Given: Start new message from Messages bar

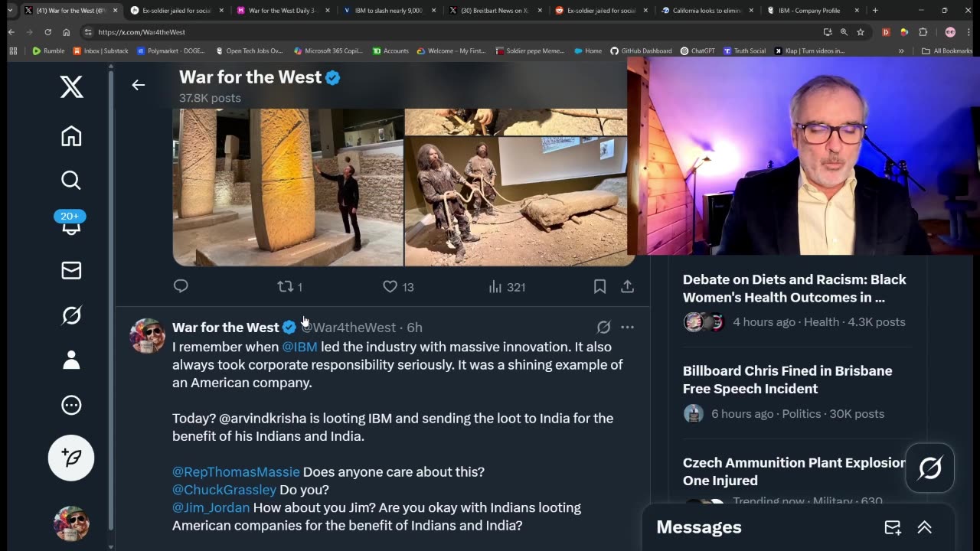Looking at the screenshot, I should pyautogui.click(x=893, y=527).
